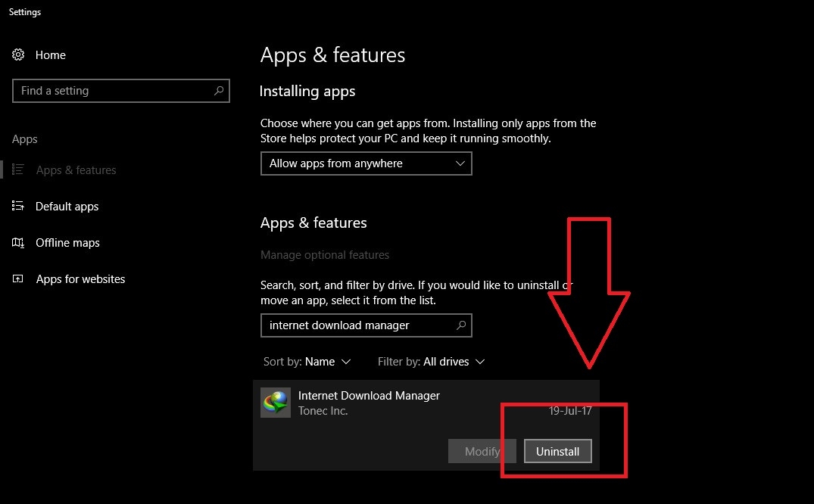
Task: Click the Settings window title
Action: 25,12
